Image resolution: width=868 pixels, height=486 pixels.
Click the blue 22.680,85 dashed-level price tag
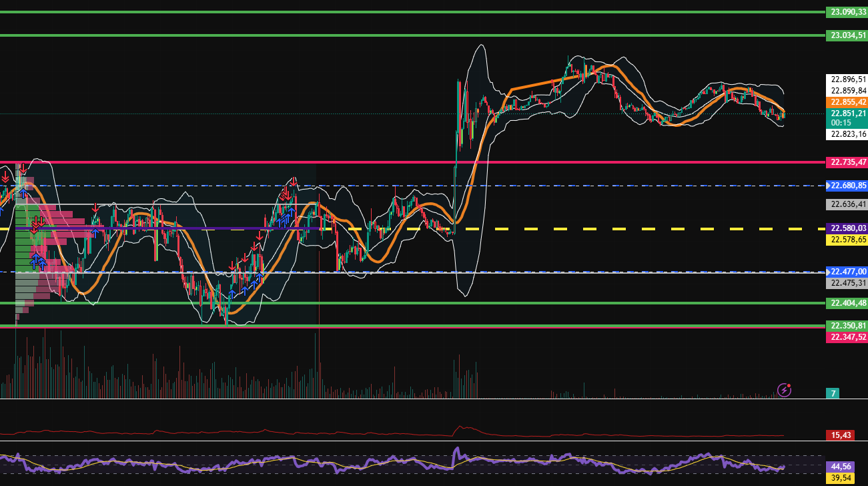(x=847, y=185)
